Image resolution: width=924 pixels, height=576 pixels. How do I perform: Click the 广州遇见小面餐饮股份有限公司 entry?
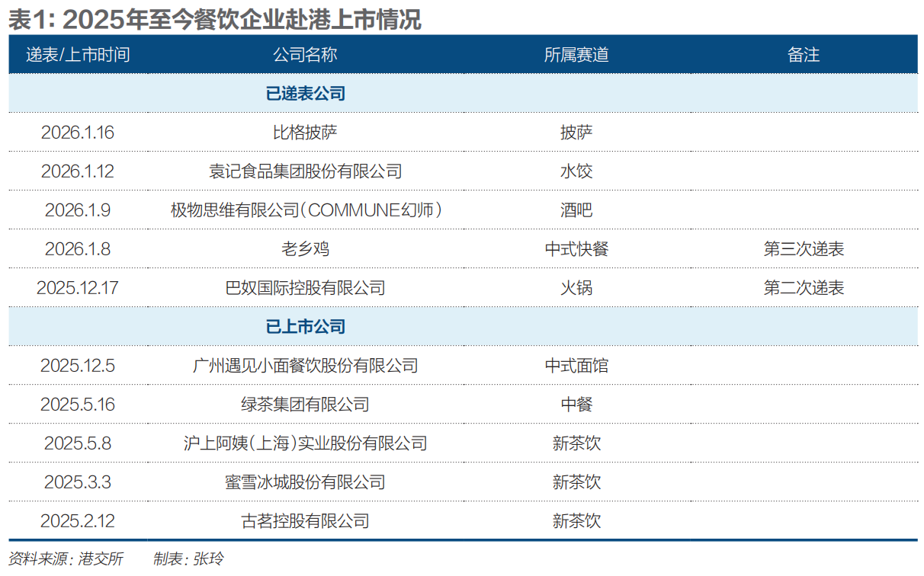tap(305, 366)
